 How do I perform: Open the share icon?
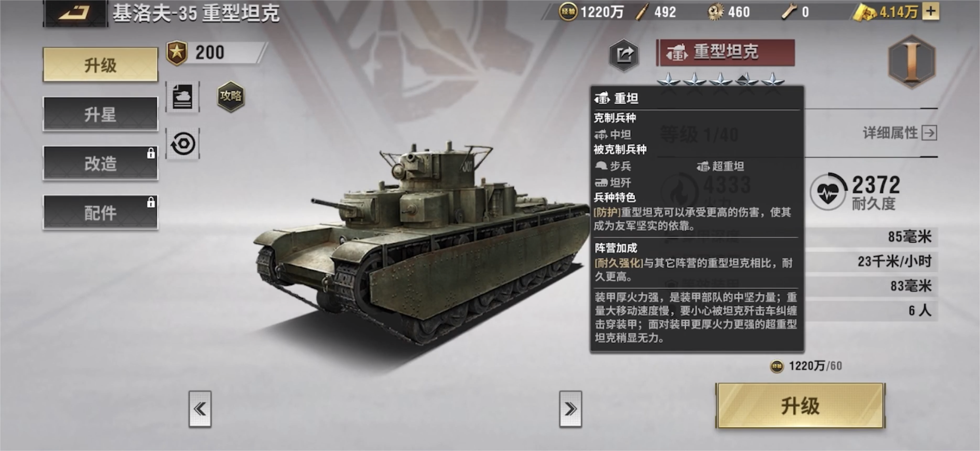click(624, 55)
